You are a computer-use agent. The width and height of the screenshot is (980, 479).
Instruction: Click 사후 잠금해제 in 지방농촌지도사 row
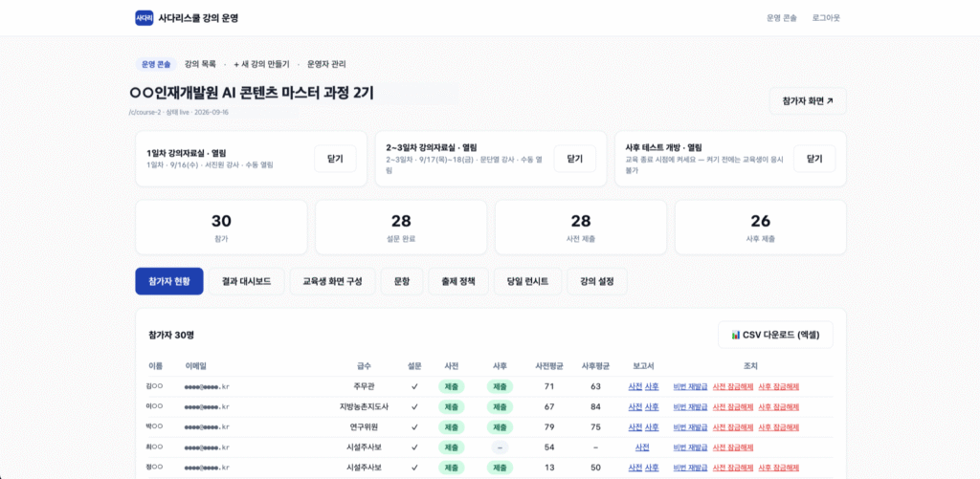(x=779, y=407)
